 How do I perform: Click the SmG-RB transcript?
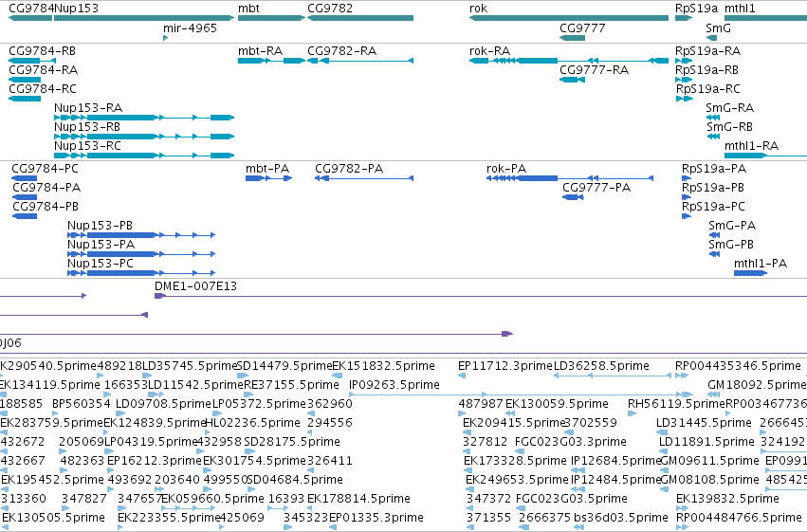pyautogui.click(x=713, y=137)
